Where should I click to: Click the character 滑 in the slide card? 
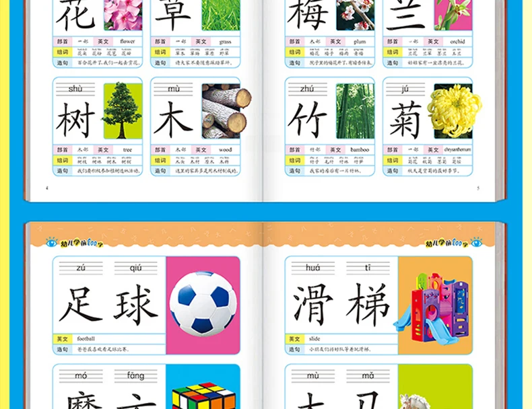point(313,304)
